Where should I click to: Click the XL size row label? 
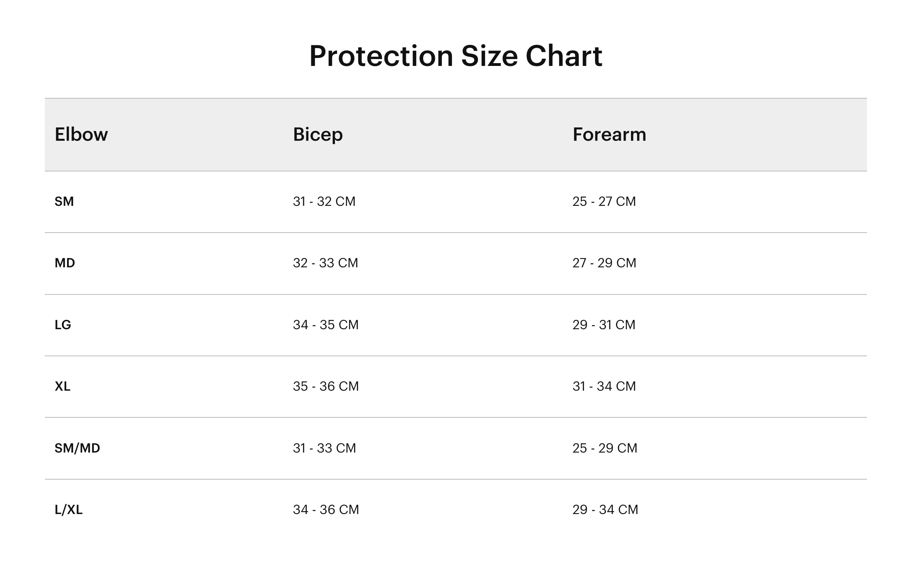(x=63, y=386)
